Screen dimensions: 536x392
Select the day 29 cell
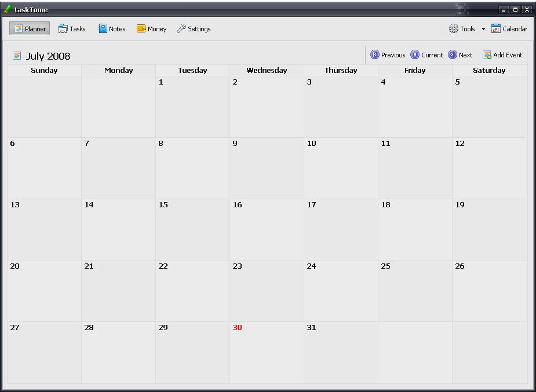192,353
